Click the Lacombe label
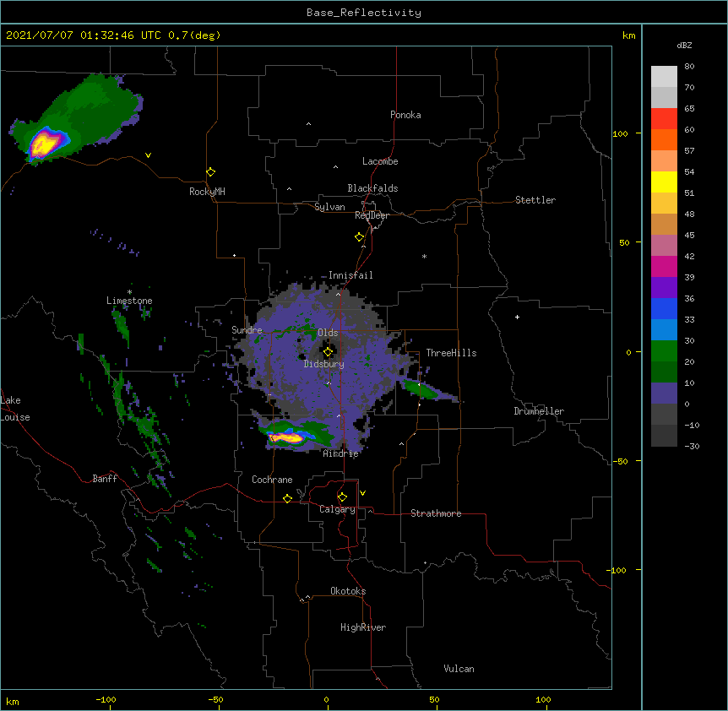 click(380, 161)
